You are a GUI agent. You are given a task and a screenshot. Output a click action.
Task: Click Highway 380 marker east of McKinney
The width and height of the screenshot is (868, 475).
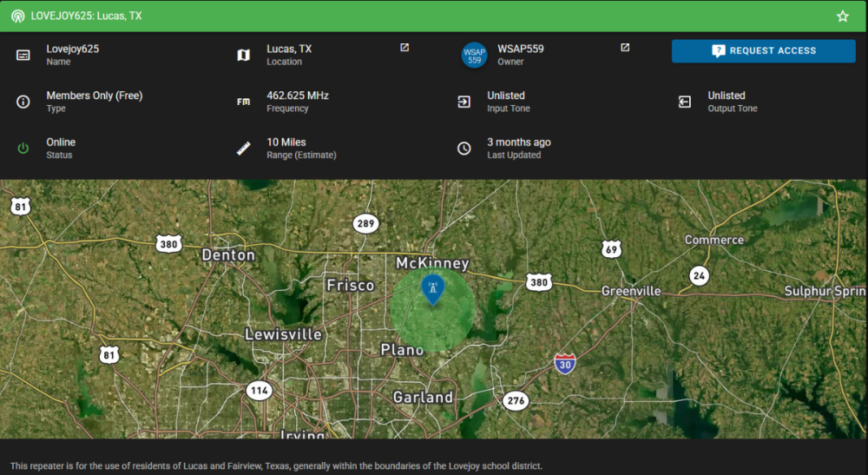[x=539, y=282]
